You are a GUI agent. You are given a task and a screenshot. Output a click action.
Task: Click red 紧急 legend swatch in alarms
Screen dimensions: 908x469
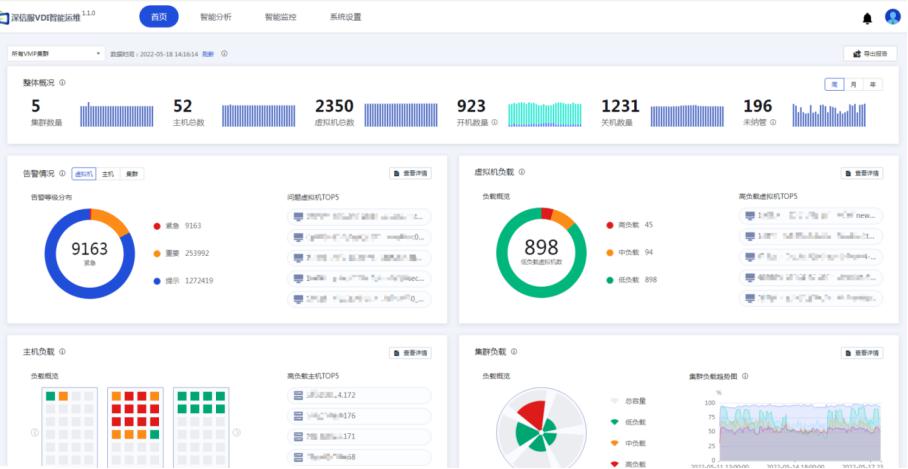[158, 226]
